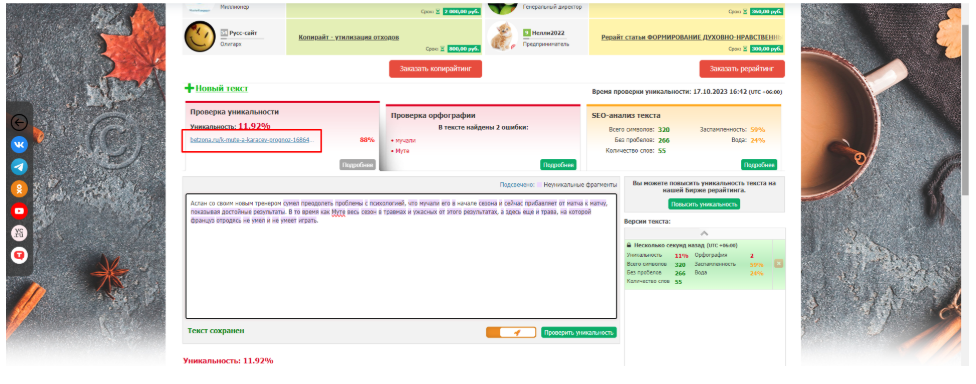Open Подробнее under Проверка орфографии
Screen dimensions: 976x384
point(558,165)
